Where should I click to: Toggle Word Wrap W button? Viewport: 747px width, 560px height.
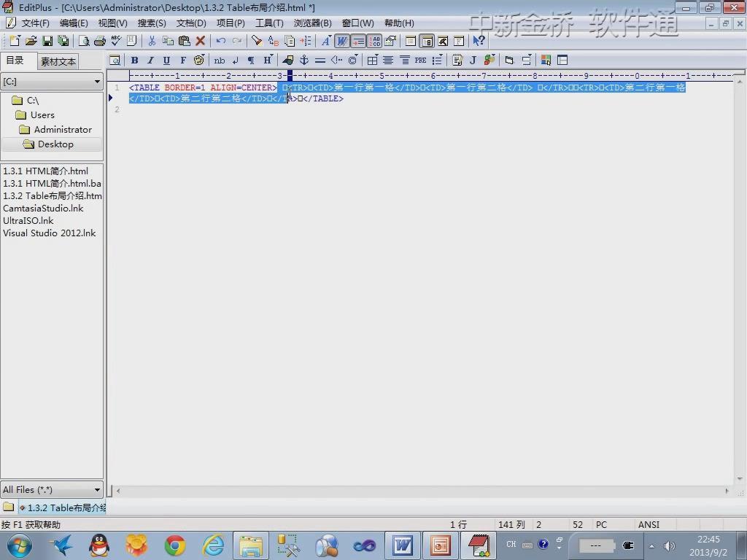click(x=342, y=41)
